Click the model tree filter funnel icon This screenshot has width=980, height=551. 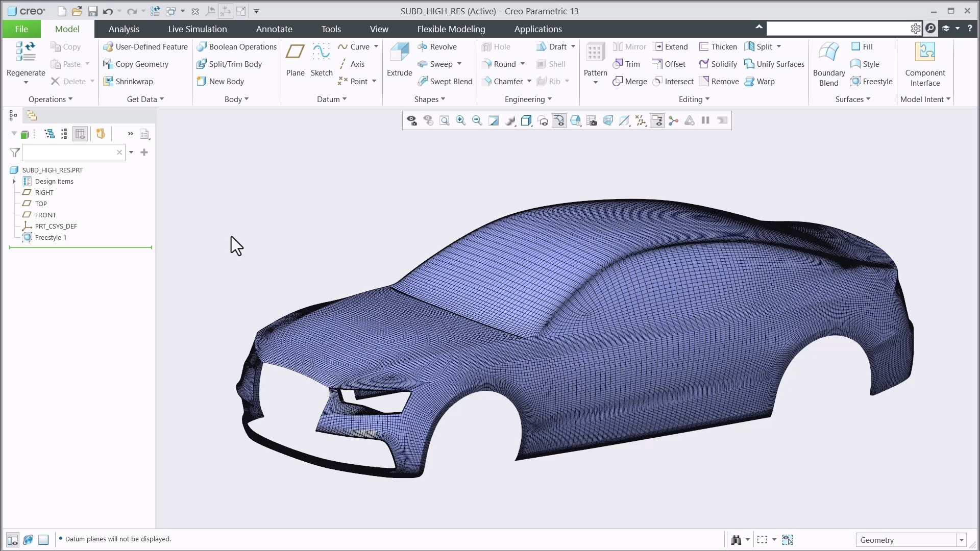15,153
